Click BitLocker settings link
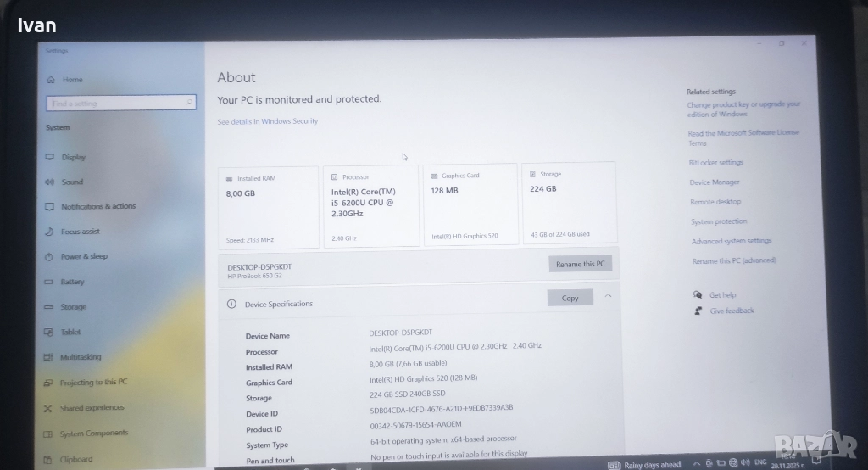The image size is (868, 470). (x=715, y=163)
